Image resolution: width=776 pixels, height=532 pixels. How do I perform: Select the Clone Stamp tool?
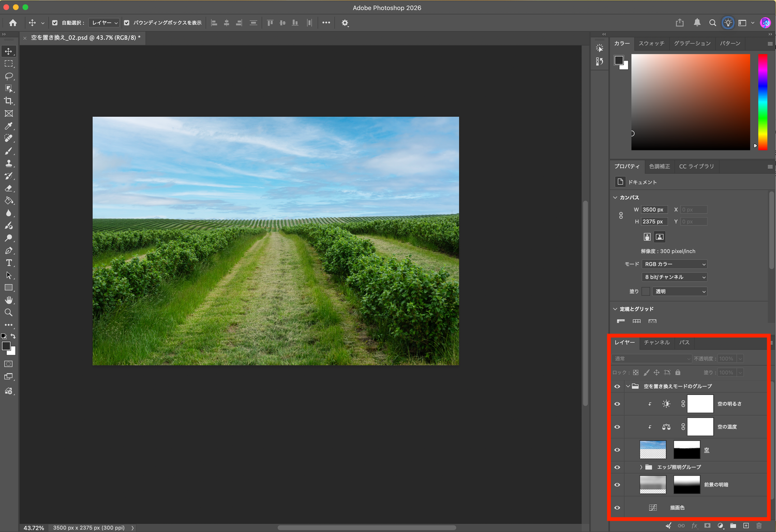coord(9,163)
